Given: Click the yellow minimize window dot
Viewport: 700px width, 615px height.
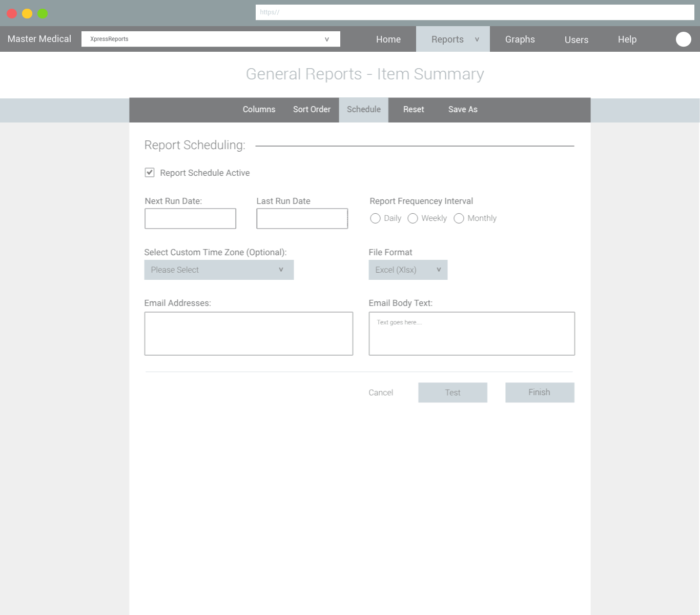Looking at the screenshot, I should point(27,13).
